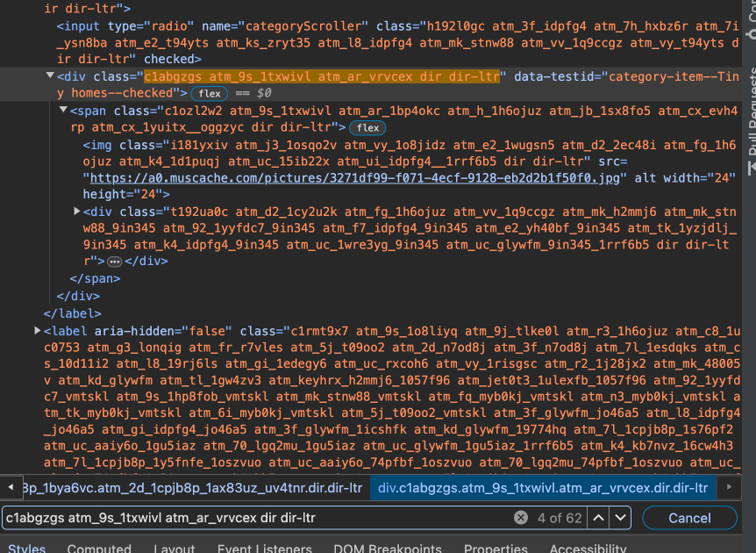This screenshot has height=553, width=756.
Task: Toggle the flex badge on c1abgzgs div
Action: coord(210,94)
